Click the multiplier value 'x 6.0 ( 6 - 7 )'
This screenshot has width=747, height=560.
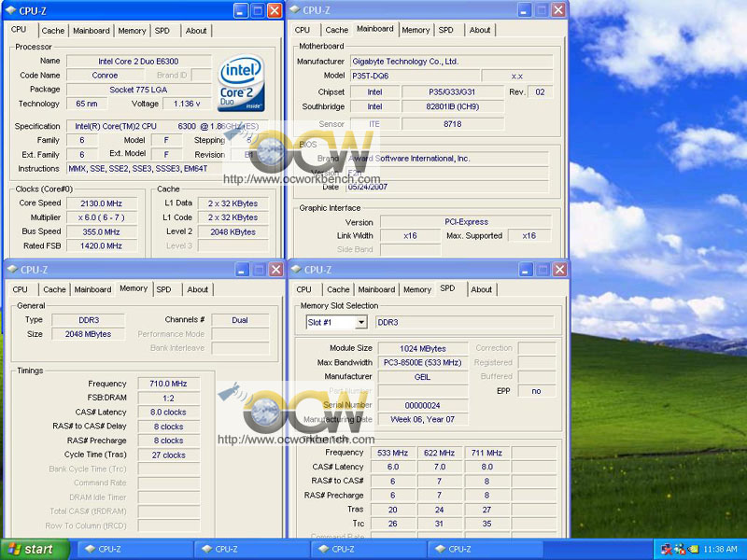[102, 217]
